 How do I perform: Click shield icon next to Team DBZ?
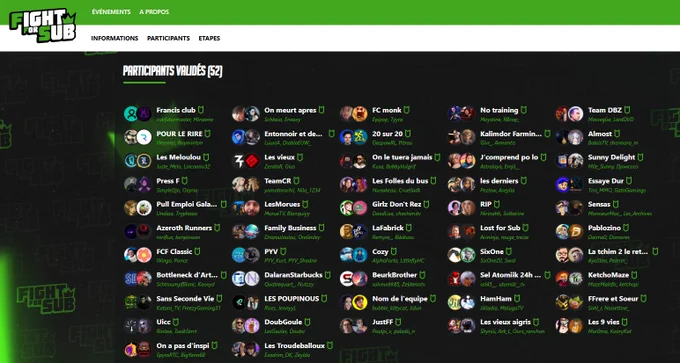(627, 110)
